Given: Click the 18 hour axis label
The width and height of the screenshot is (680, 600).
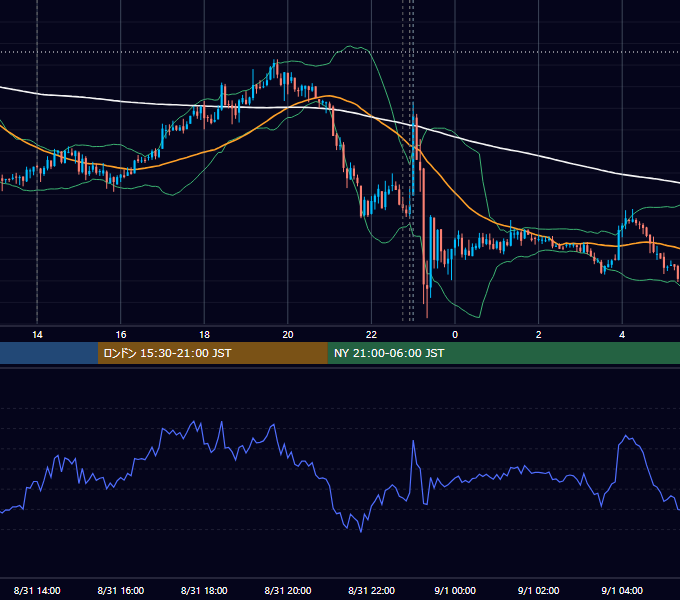Looking at the screenshot, I should pos(204,335).
